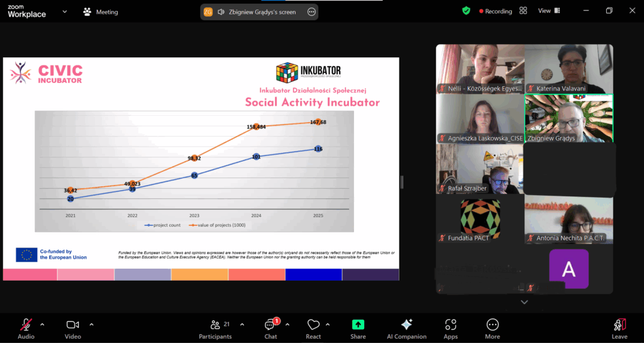
Task: Leave the meeting
Action: (619, 329)
